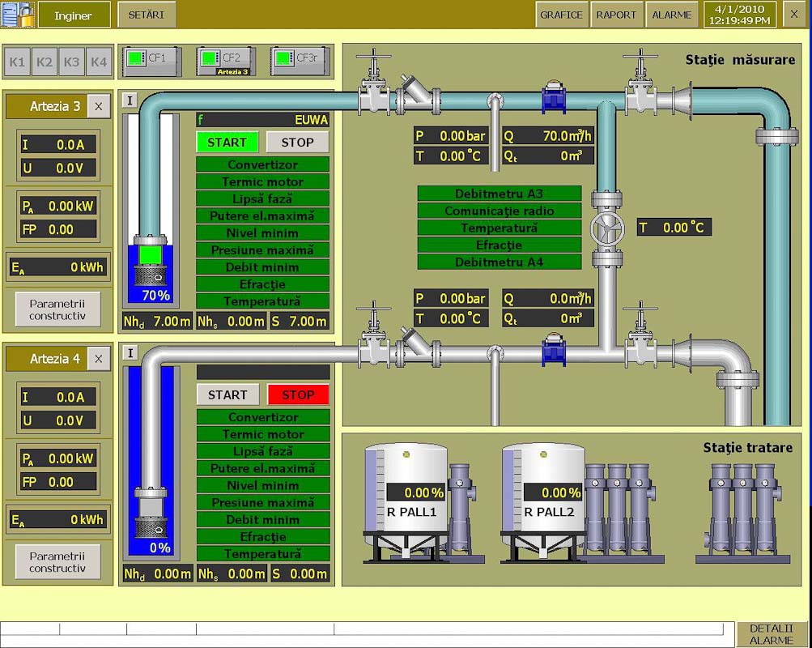This screenshot has height=648, width=812.
Task: Open the SETĂRI menu
Action: point(146,15)
